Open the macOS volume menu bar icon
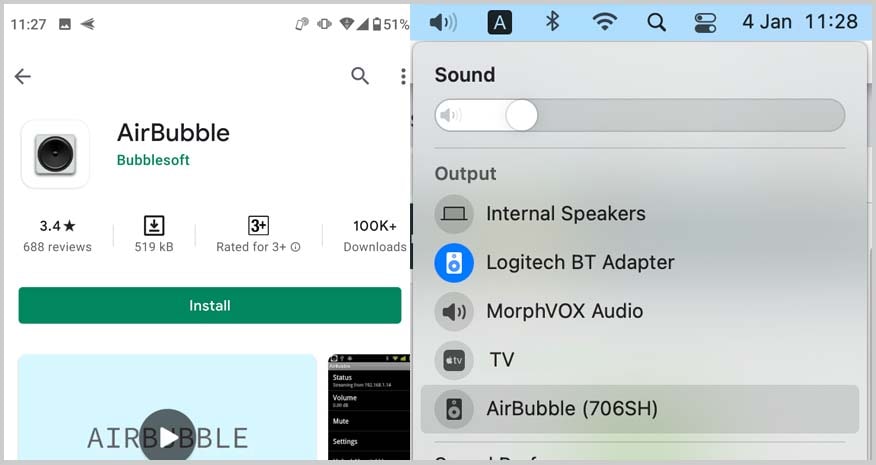 coord(443,22)
